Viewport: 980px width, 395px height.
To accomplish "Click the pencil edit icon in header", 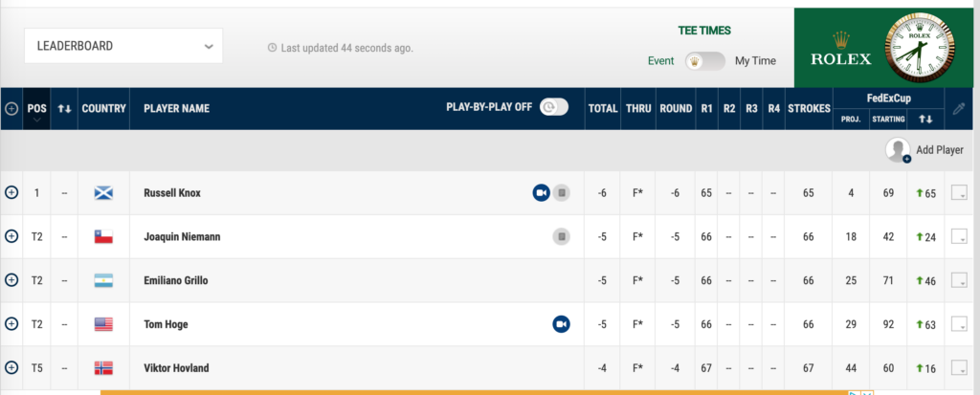I will pyautogui.click(x=959, y=109).
